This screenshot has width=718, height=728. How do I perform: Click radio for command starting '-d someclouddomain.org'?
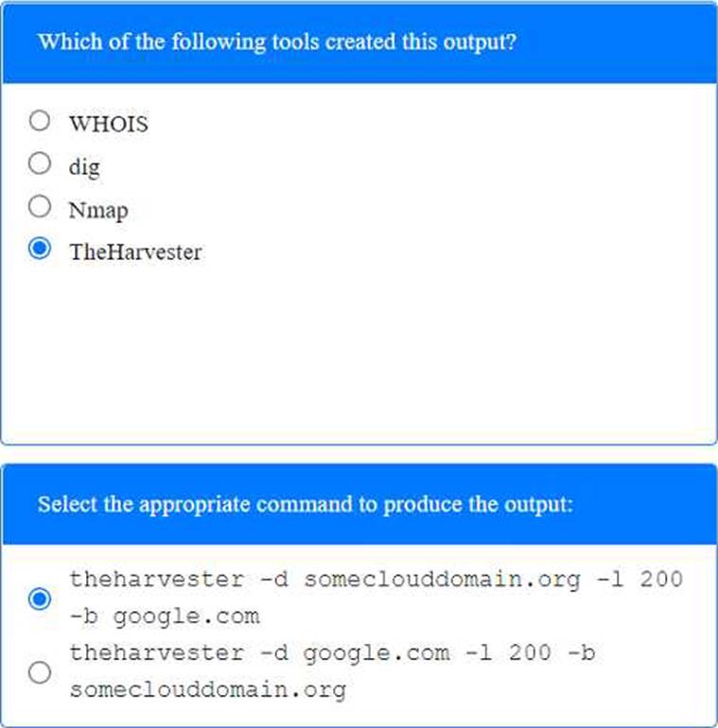tap(40, 598)
